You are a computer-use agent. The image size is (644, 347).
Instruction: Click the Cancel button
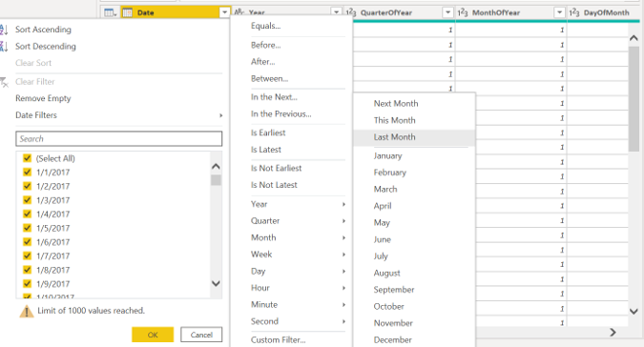(x=201, y=335)
